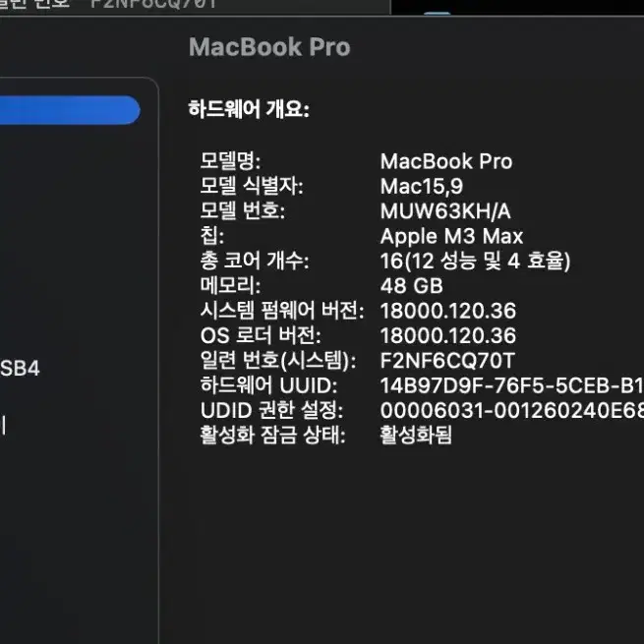
Task: Click the 모델명 label
Action: tap(230, 161)
